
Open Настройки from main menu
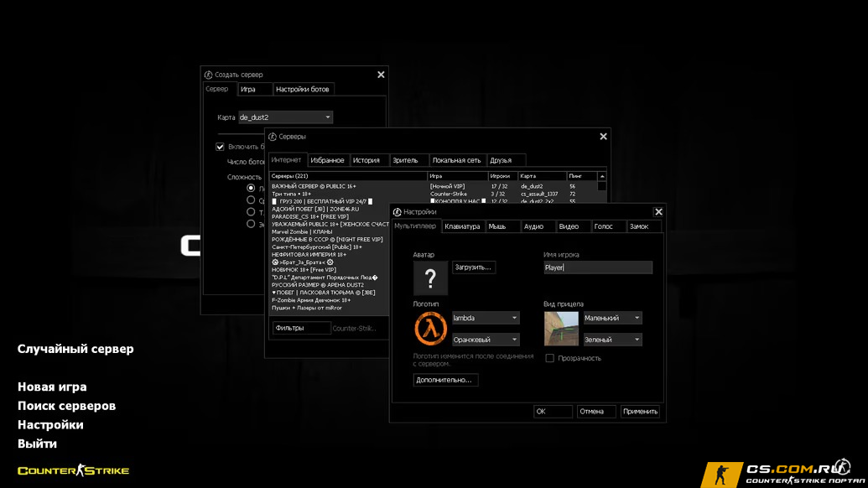click(50, 425)
